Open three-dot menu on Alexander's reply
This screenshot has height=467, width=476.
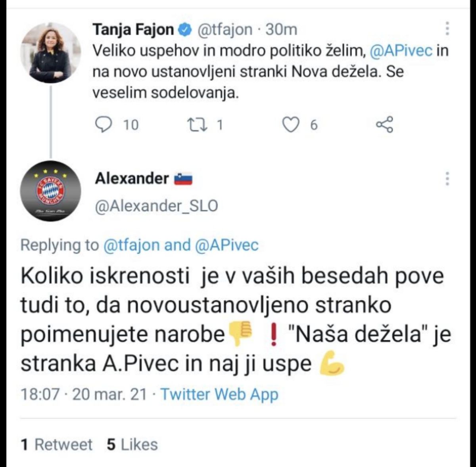(447, 178)
